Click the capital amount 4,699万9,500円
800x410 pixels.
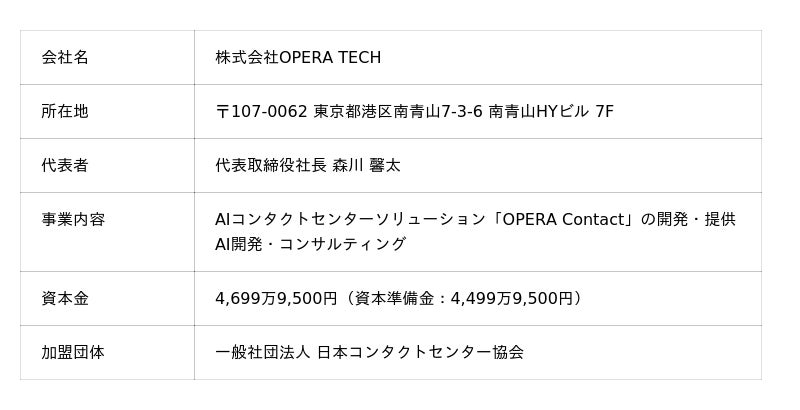[275, 299]
